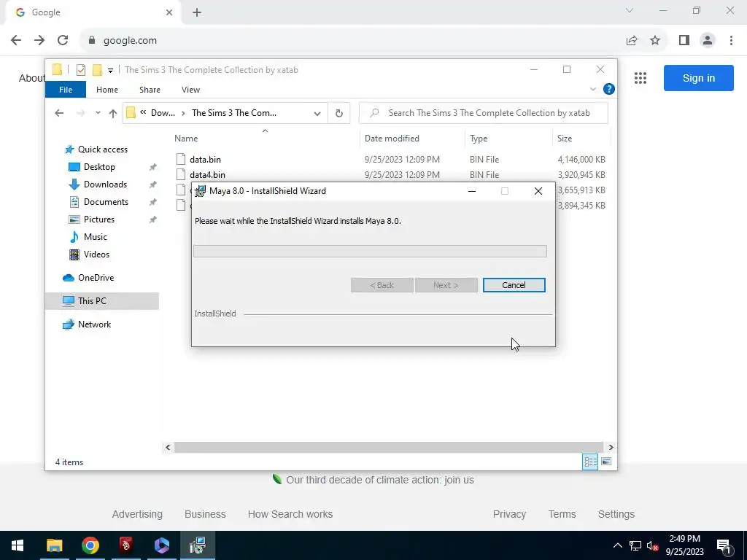The height and width of the screenshot is (560, 747).
Task: Switch to large thumbnails view icon
Action: point(606,462)
